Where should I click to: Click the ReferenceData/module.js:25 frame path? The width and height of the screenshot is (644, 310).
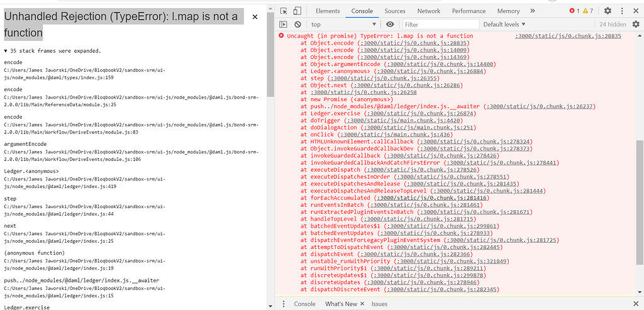coord(131,101)
